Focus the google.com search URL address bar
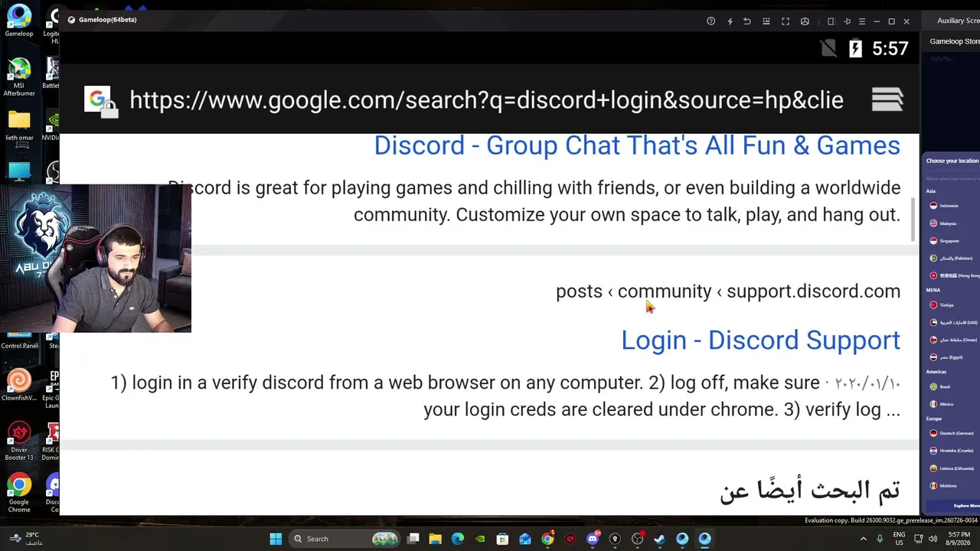980x551 pixels. pyautogui.click(x=486, y=100)
